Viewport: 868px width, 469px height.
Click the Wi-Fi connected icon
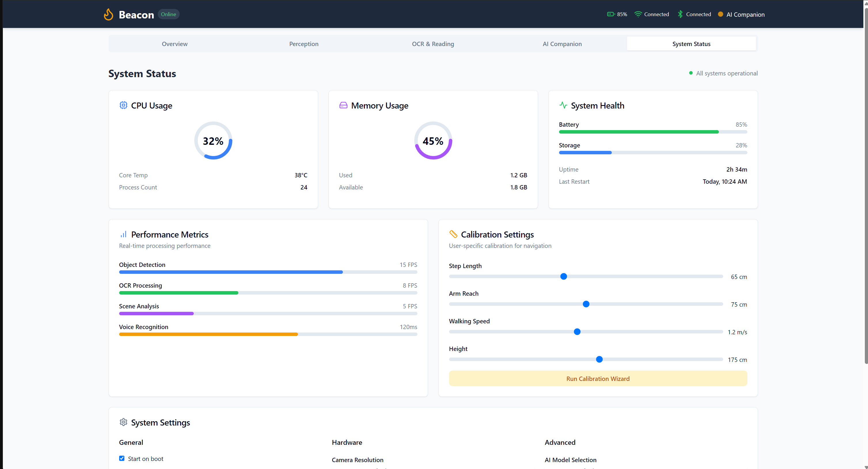(x=638, y=14)
